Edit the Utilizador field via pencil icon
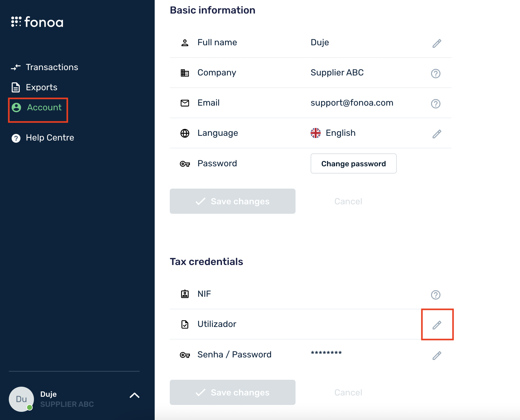Image resolution: width=520 pixels, height=420 pixels. pos(437,325)
